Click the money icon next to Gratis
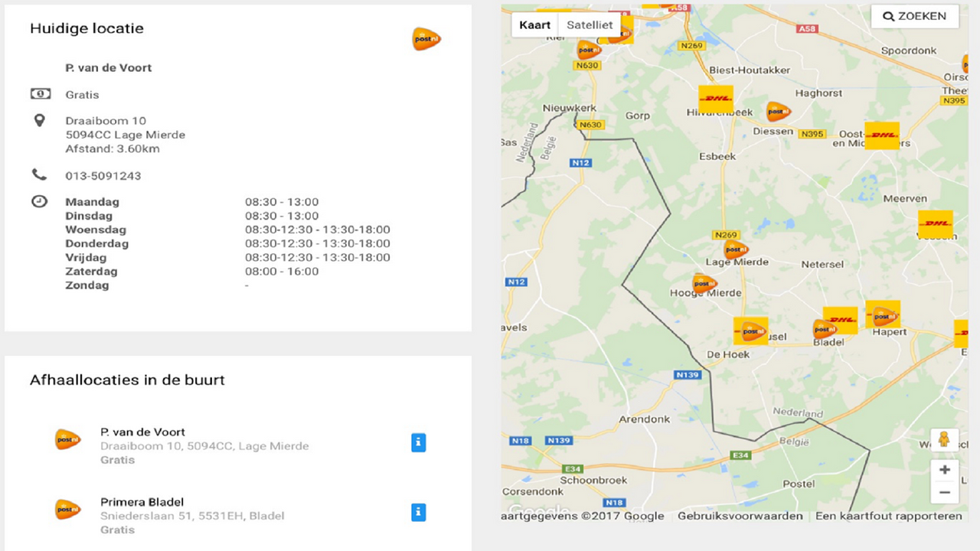Image resolution: width=980 pixels, height=551 pixels. [x=41, y=93]
